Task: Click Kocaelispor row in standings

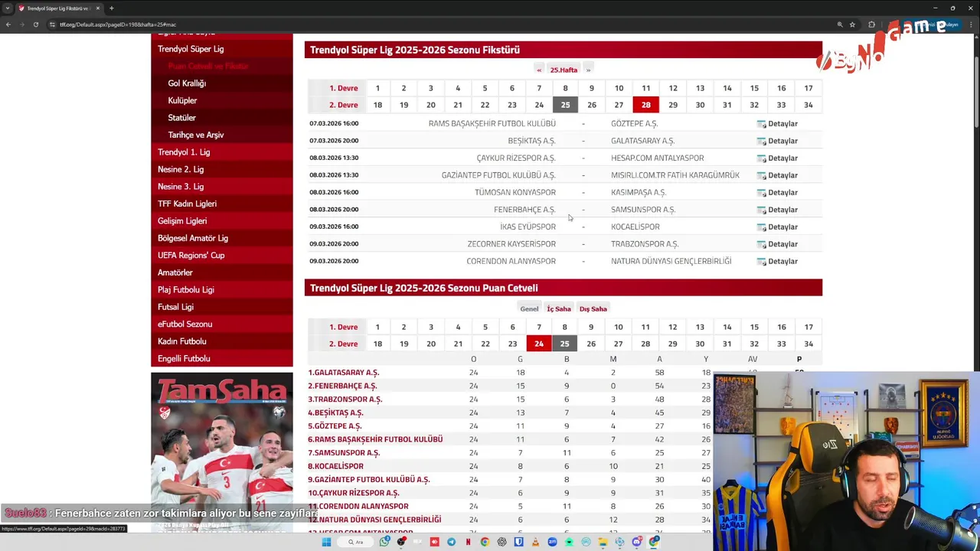Action: tap(510, 466)
